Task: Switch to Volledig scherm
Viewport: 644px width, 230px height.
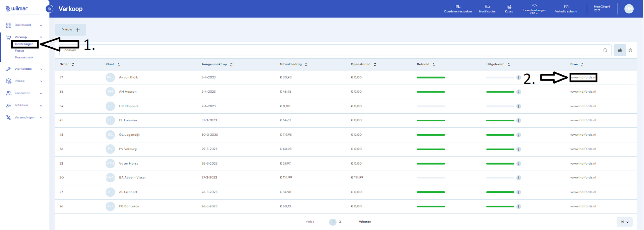Action: 566,7
